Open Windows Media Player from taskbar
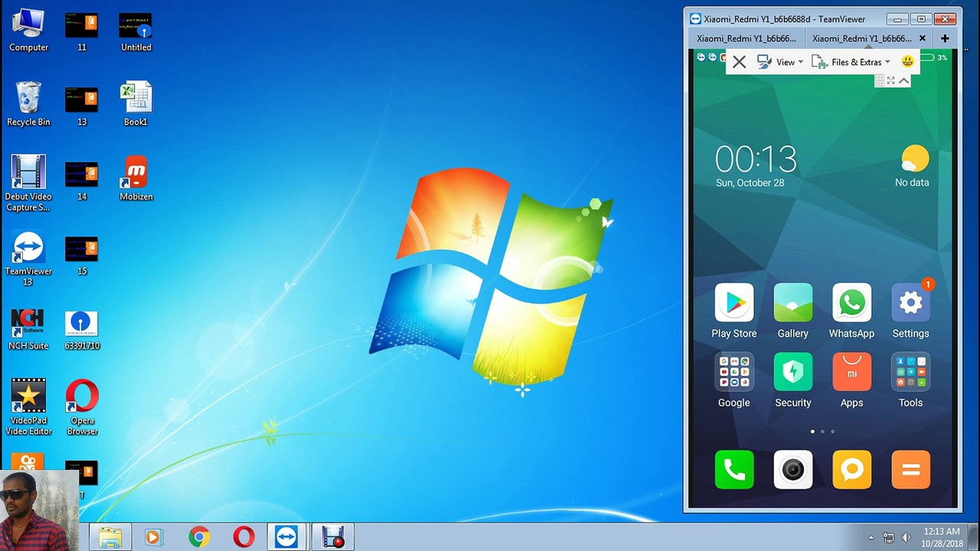This screenshot has width=980, height=551. (153, 537)
